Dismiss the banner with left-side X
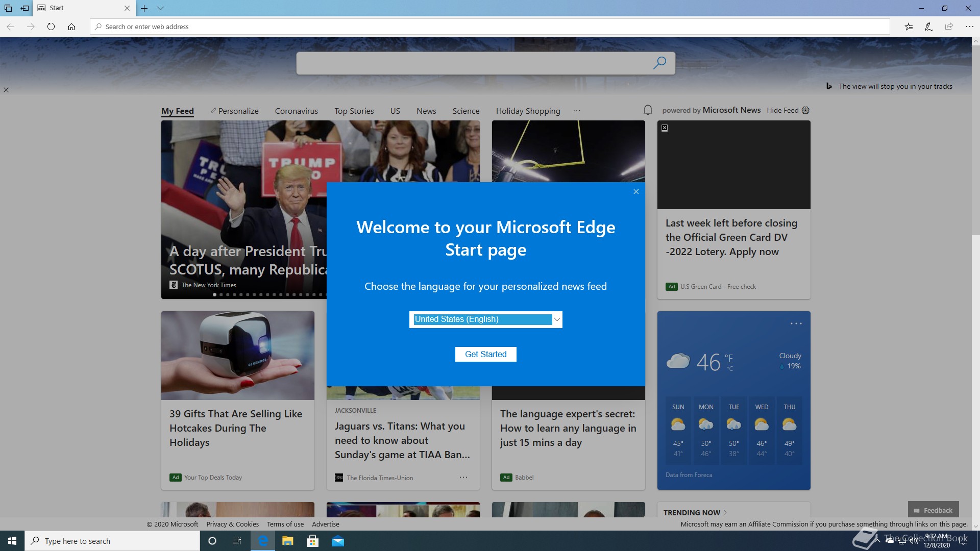Image resolution: width=980 pixels, height=551 pixels. point(6,90)
